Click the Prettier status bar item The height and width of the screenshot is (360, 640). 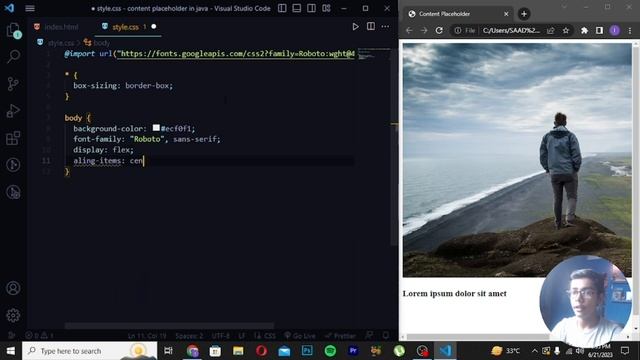(x=340, y=336)
